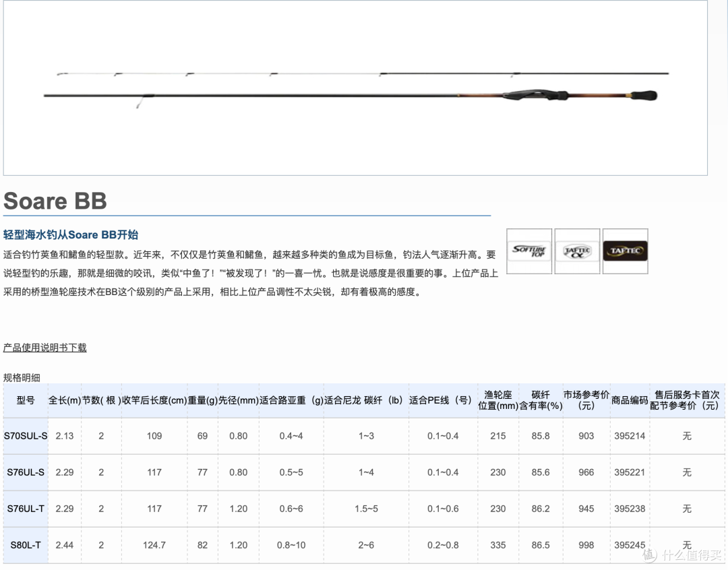Click the 规格明细 section label
This screenshot has height=570, width=728.
click(x=22, y=377)
